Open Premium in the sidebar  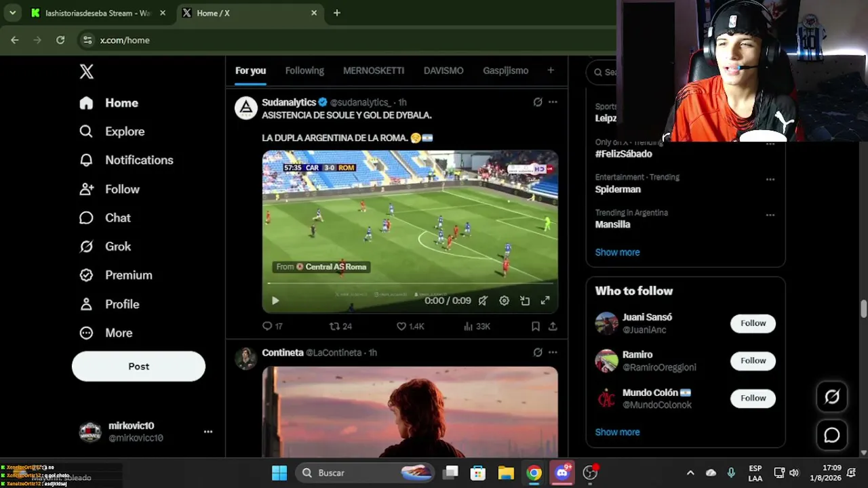tap(115, 275)
